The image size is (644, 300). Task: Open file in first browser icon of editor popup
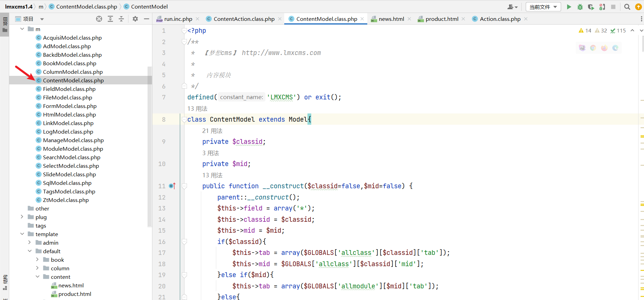[582, 48]
